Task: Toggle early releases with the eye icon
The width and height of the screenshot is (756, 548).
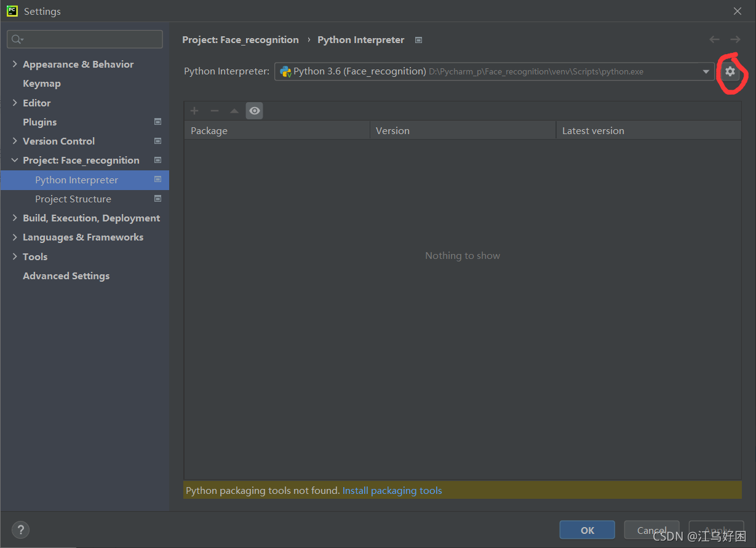Action: (x=254, y=111)
